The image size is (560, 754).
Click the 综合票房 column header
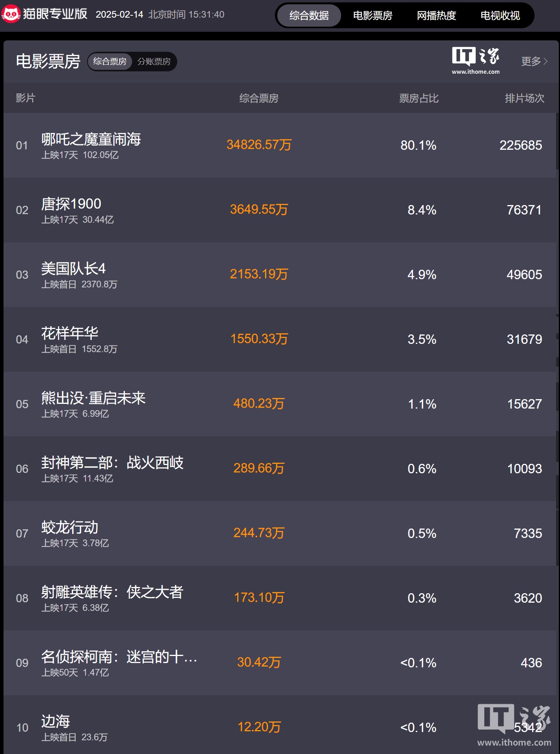(x=259, y=98)
